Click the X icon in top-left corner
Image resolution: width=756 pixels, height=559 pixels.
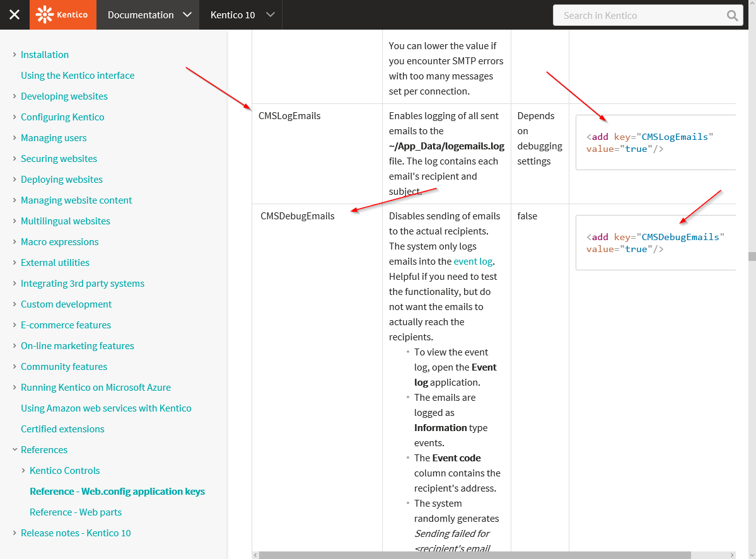point(14,14)
